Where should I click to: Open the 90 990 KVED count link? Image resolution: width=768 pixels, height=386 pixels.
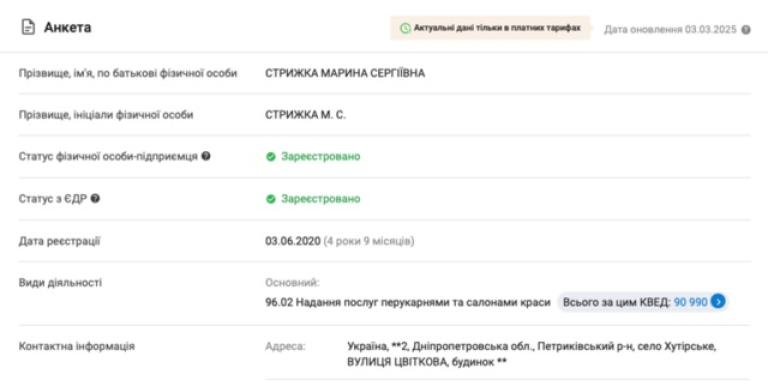click(x=691, y=302)
